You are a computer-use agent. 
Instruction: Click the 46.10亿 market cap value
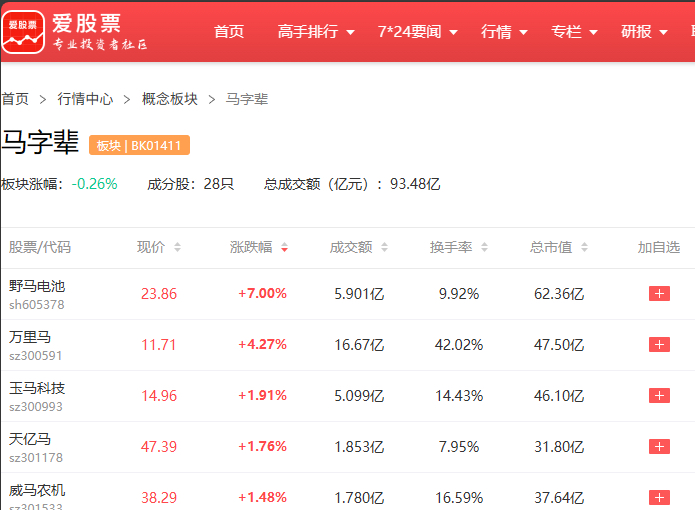click(x=559, y=396)
